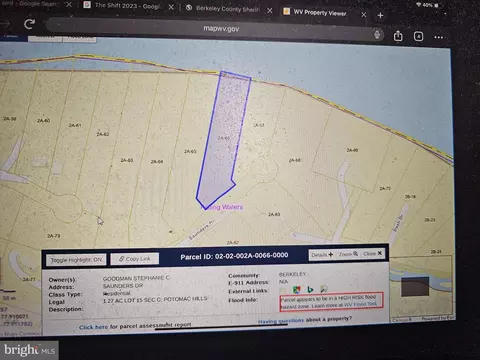Open the Having questions link
Screen dimensions: 480x360
pos(281,321)
